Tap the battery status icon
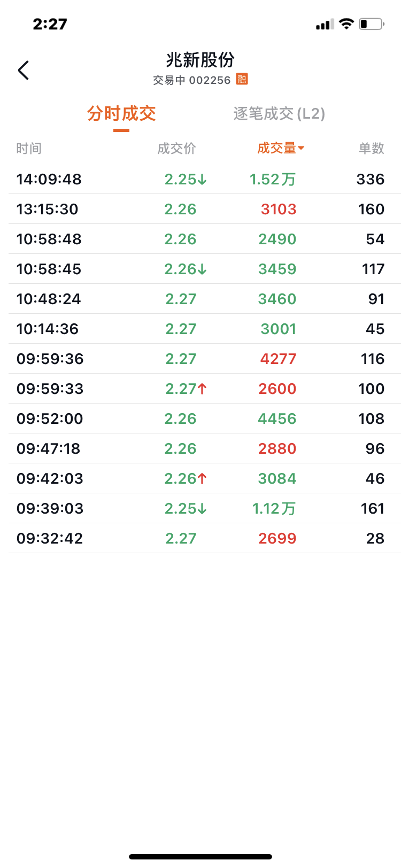401x868 pixels. 372,24
